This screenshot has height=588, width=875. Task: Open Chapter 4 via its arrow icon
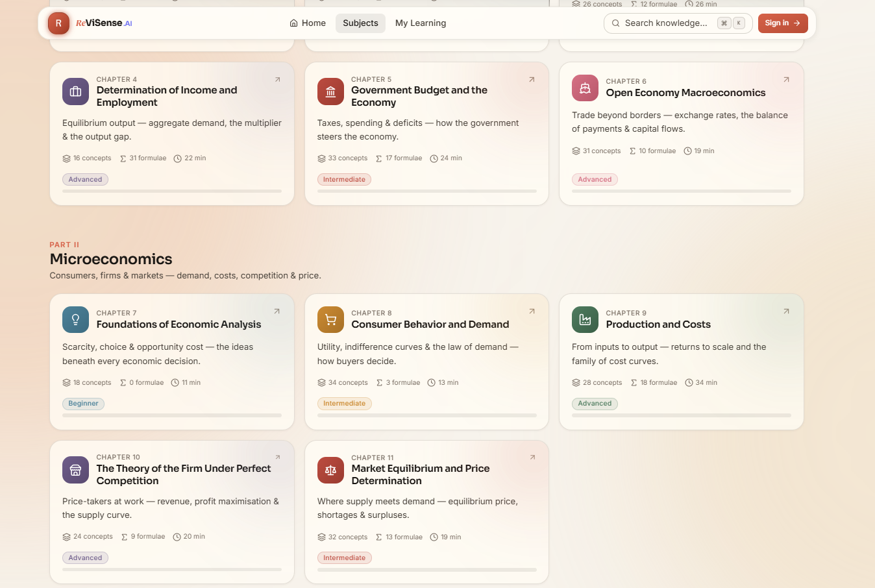[277, 80]
